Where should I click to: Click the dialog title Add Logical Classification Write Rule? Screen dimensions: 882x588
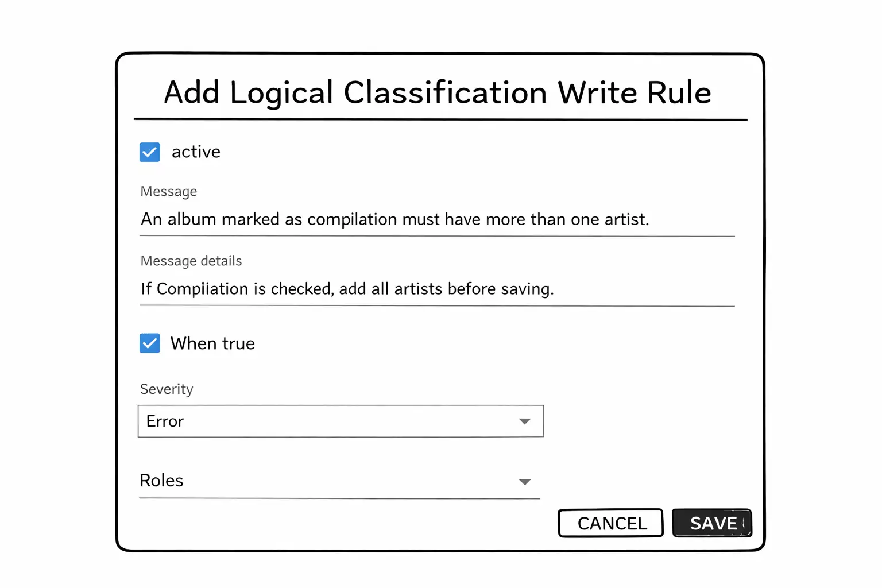click(438, 92)
